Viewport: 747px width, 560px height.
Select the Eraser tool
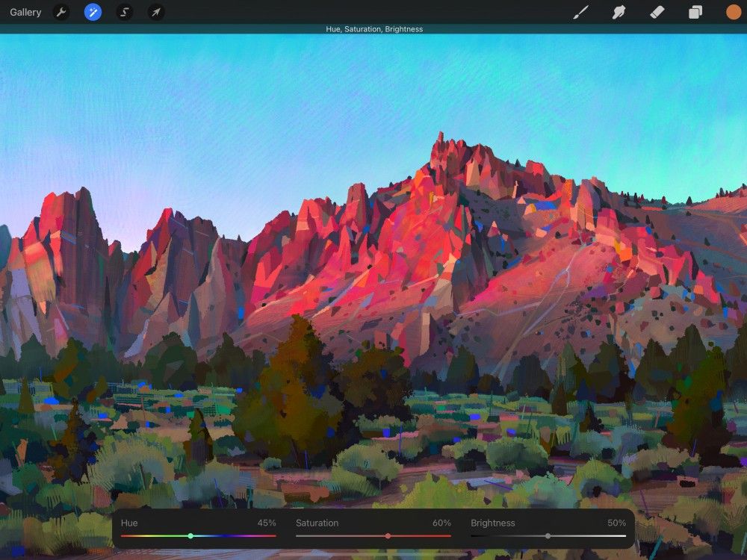coord(657,12)
